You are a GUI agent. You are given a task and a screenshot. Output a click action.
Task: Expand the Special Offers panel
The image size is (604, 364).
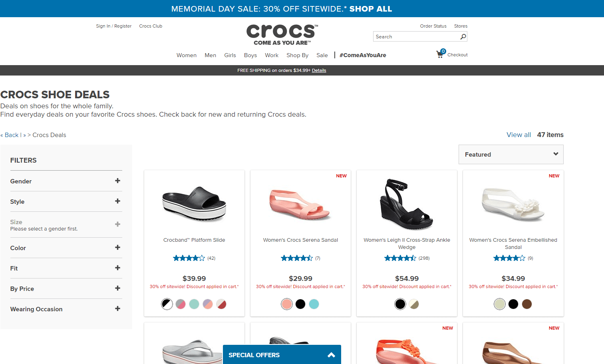(x=282, y=355)
